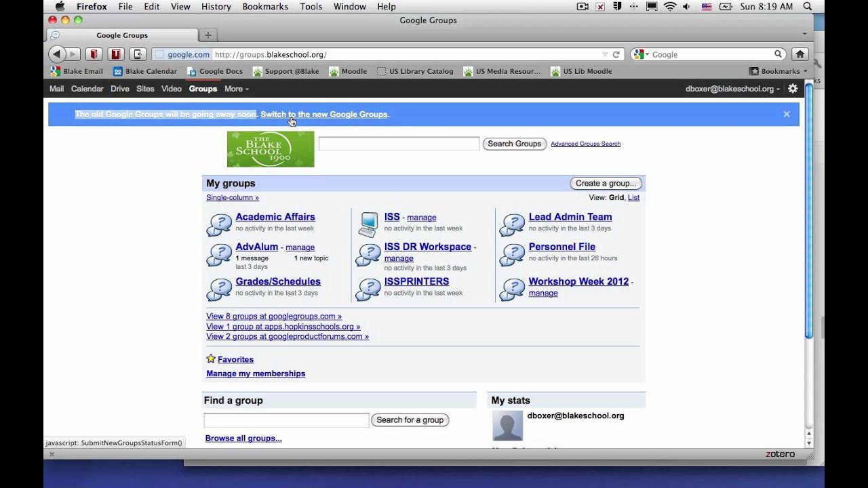Viewport: 868px width, 488px height.
Task: Click the Wi-Fi icon in the menu bar
Action: [670, 6]
